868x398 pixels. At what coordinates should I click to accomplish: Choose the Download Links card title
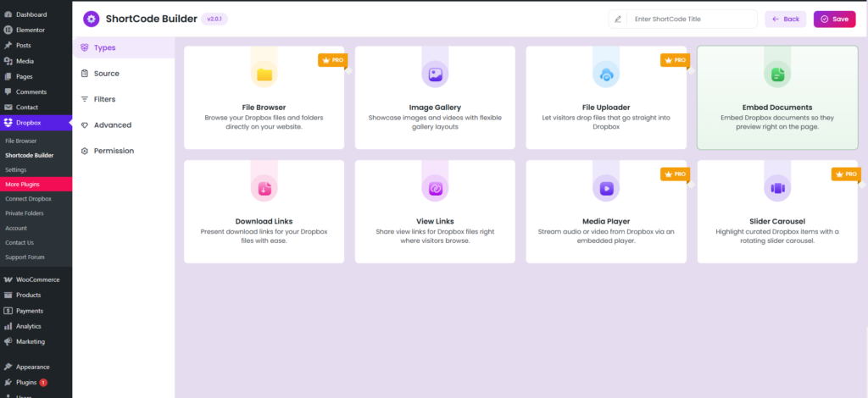(x=264, y=221)
